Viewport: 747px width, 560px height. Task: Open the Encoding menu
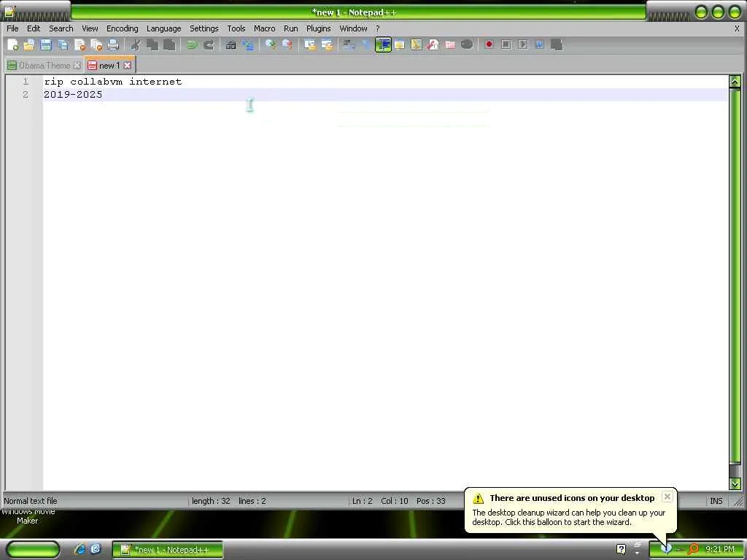tap(122, 28)
